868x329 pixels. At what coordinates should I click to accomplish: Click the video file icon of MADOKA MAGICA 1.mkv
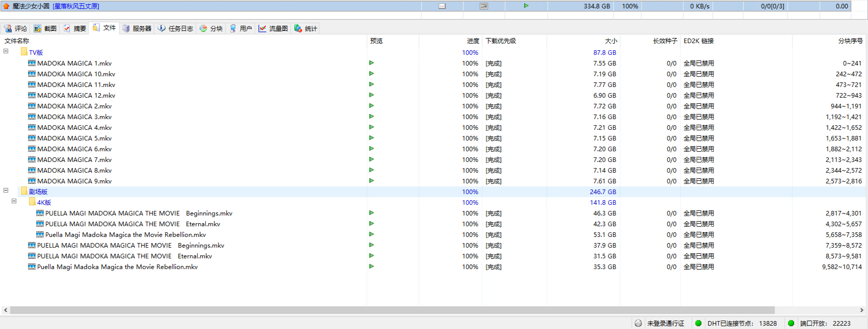coord(32,63)
